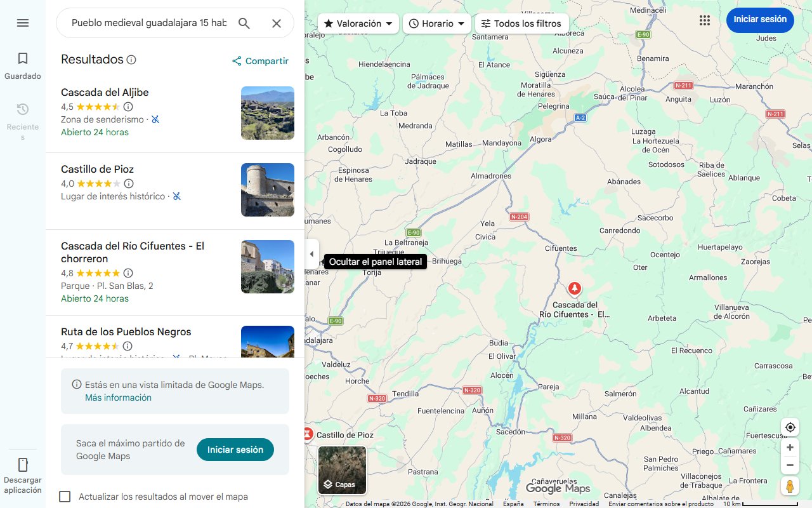812x508 pixels.
Task: Select the Castillo de Pioz result
Action: point(97,170)
